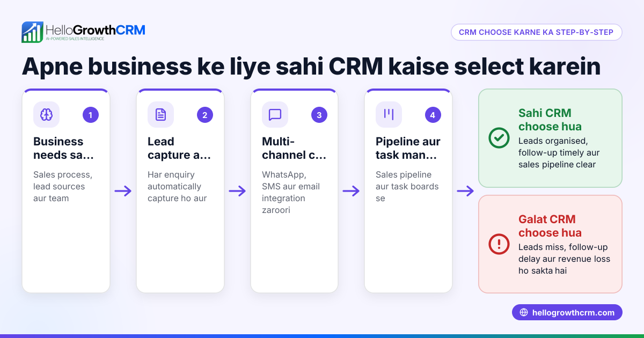Click the 'Leads miss, follow-up delay' description
644x338 pixels.
pyautogui.click(x=564, y=259)
